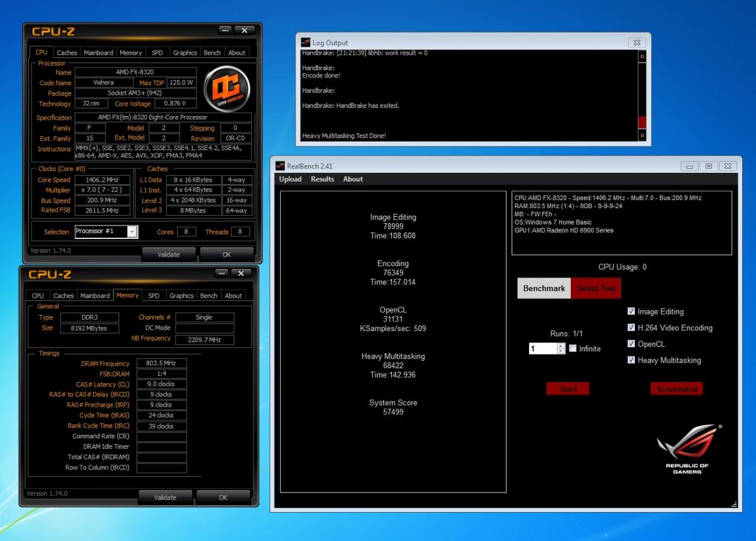The height and width of the screenshot is (541, 756).
Task: Click the RealBench title bar icon
Action: point(280,166)
